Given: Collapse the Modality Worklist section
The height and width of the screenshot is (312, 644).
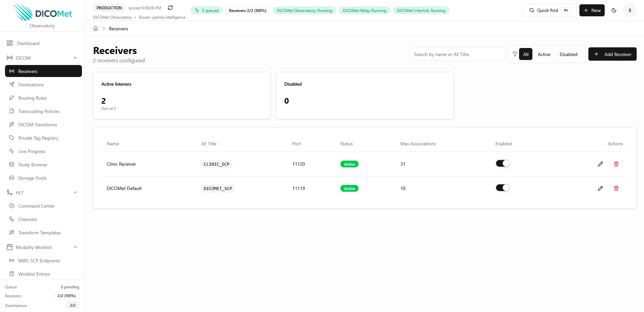Looking at the screenshot, I should pyautogui.click(x=75, y=247).
